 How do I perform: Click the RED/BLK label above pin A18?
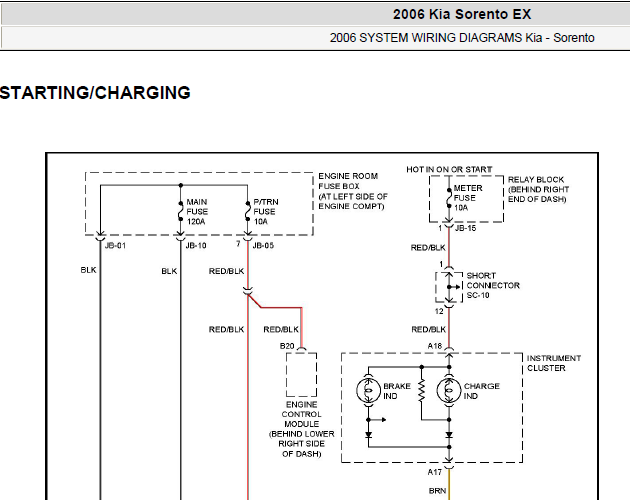pos(429,330)
